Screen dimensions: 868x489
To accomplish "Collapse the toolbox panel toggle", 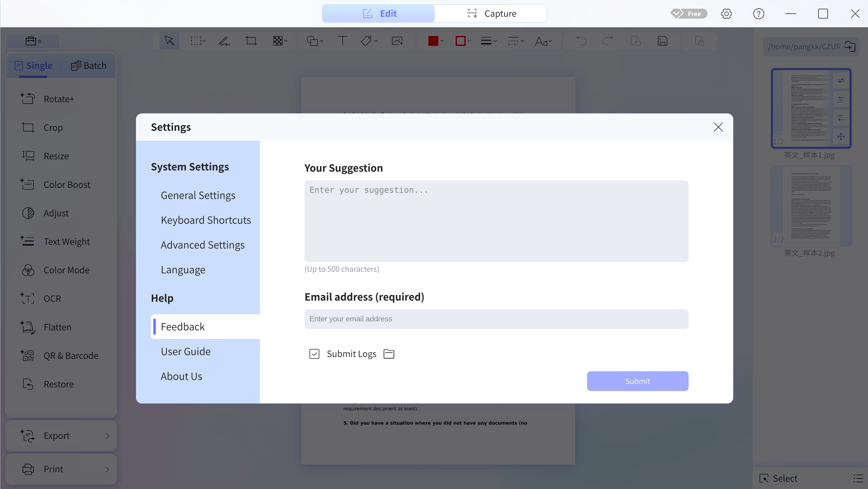I will pos(33,41).
